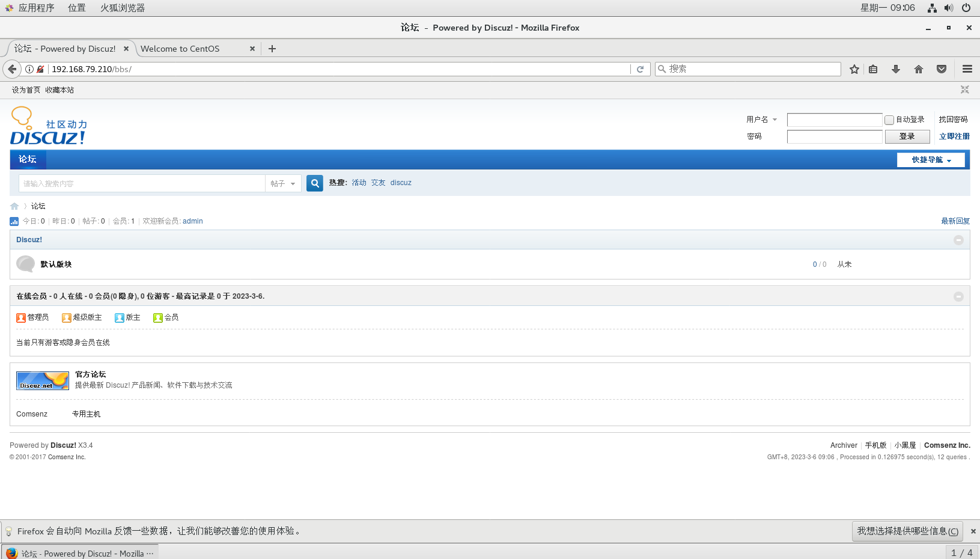
Task: Focus the username input field
Action: pyautogui.click(x=835, y=120)
